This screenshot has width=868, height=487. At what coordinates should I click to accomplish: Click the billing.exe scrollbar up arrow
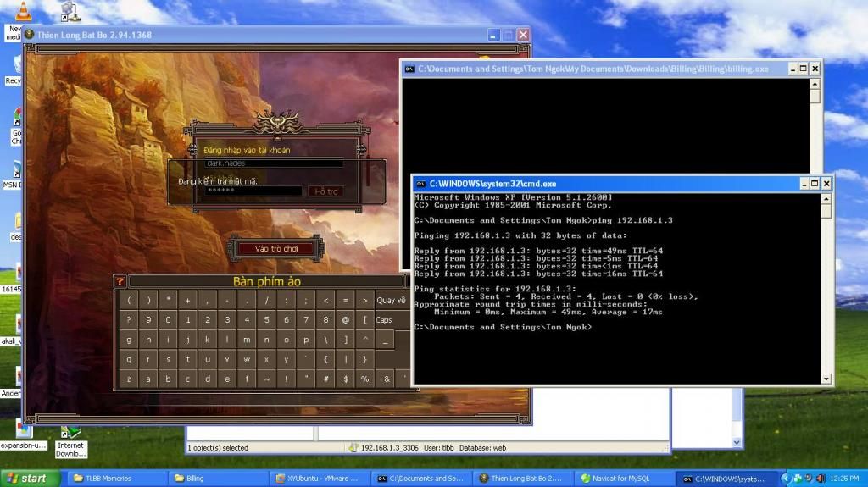click(815, 84)
